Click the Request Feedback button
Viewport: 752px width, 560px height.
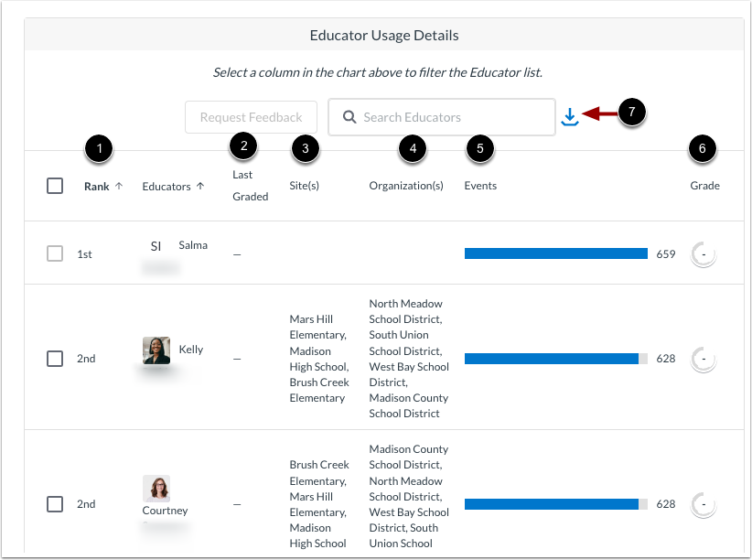coord(251,116)
